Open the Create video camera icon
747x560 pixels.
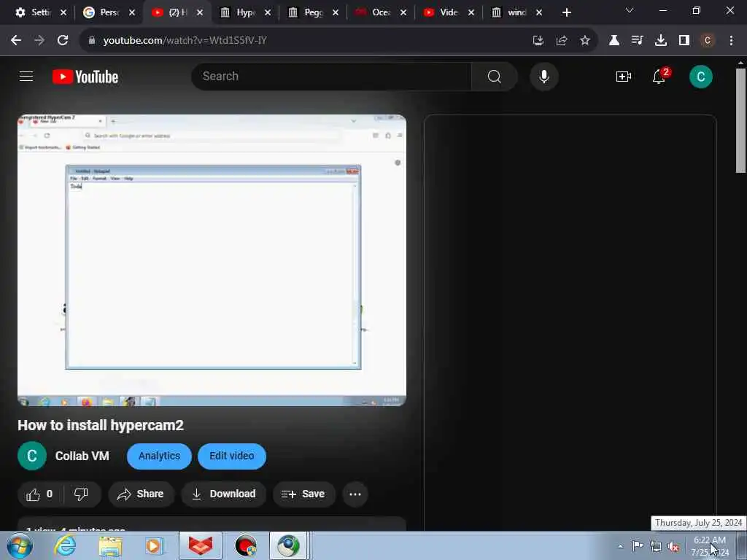(x=623, y=76)
